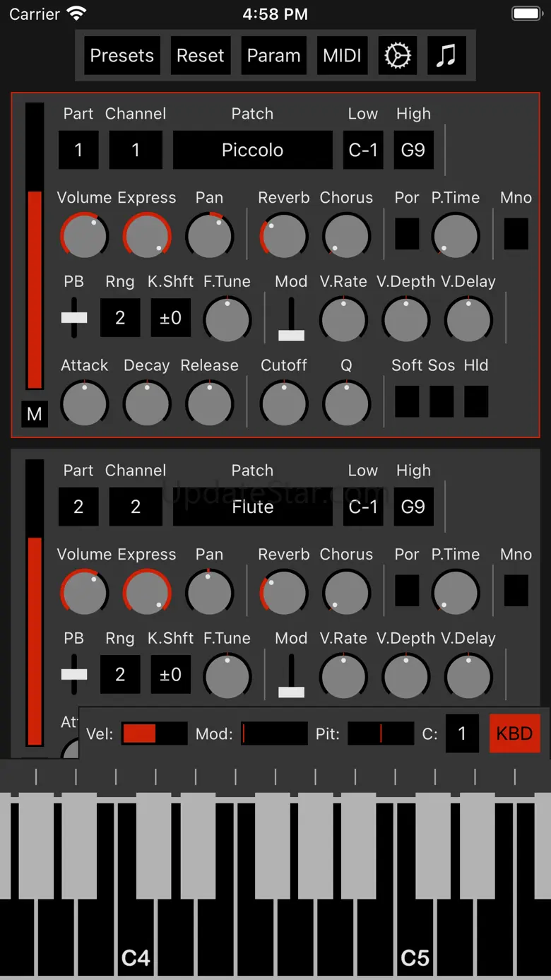The height and width of the screenshot is (980, 551).
Task: Click the V.Rate knob in Part 1
Action: [343, 319]
